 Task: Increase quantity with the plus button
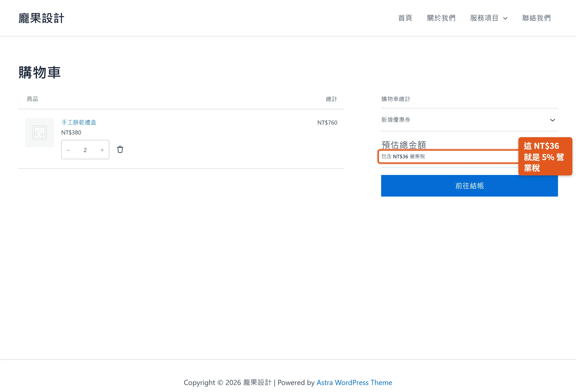click(102, 150)
